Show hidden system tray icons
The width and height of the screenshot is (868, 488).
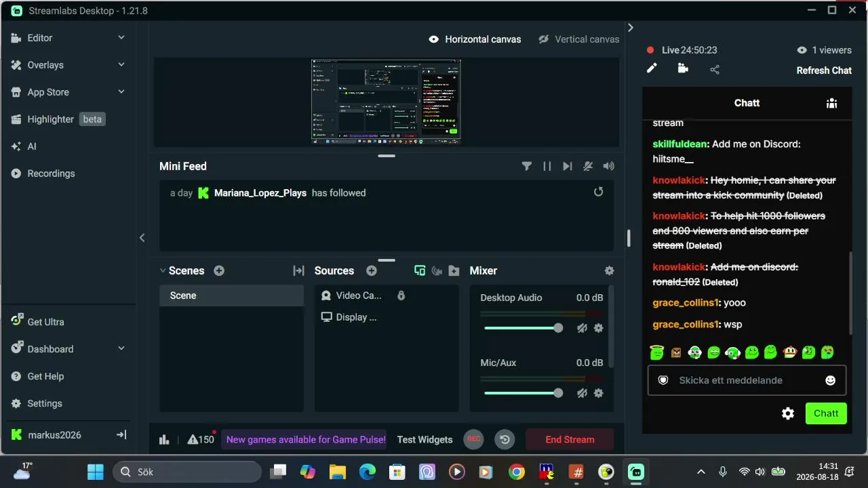701,472
